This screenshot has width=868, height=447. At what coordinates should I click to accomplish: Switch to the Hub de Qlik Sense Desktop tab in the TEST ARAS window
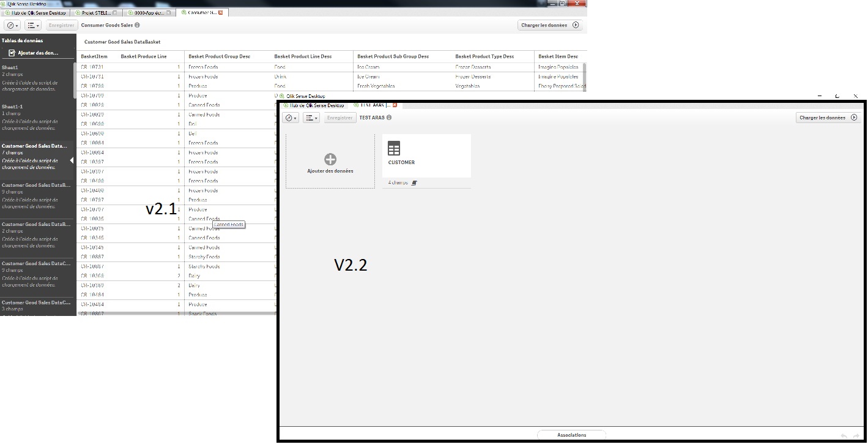pyautogui.click(x=314, y=105)
